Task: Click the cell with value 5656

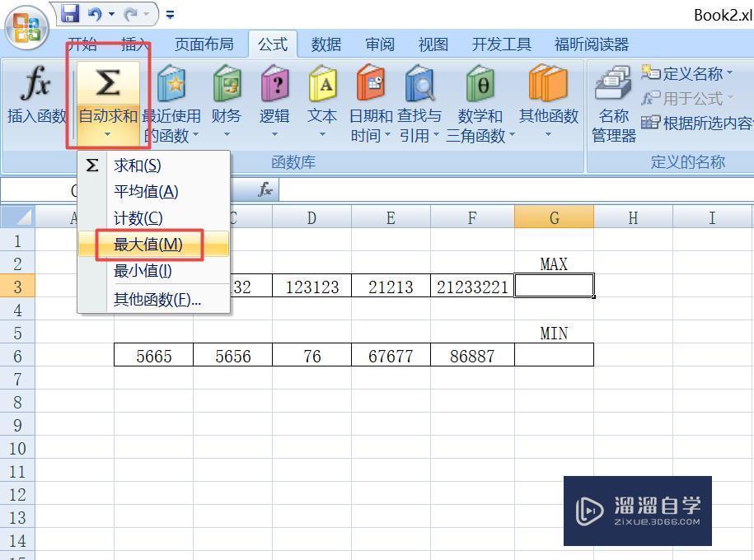Action: [x=232, y=357]
